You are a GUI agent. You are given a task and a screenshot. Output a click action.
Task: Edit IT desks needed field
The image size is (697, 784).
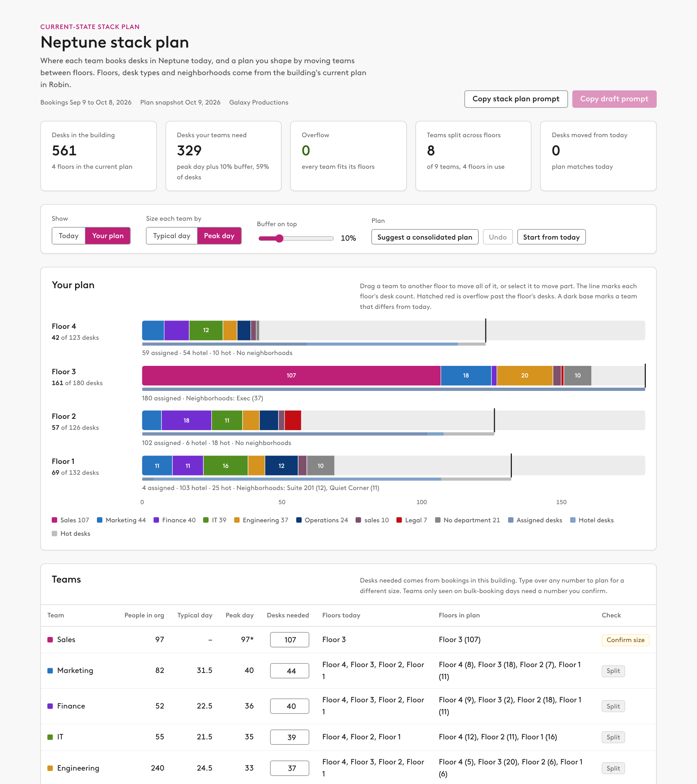click(290, 737)
